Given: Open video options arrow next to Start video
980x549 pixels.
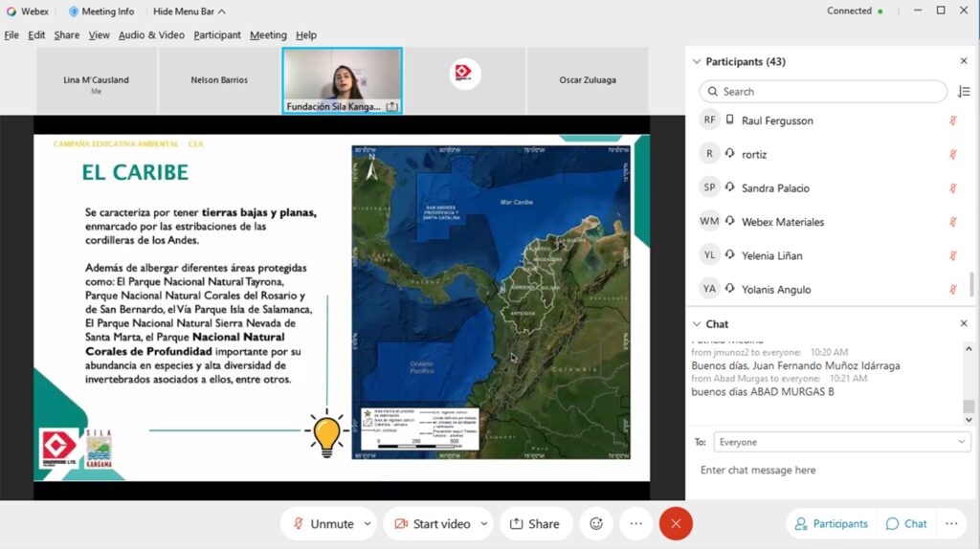Looking at the screenshot, I should coord(483,523).
